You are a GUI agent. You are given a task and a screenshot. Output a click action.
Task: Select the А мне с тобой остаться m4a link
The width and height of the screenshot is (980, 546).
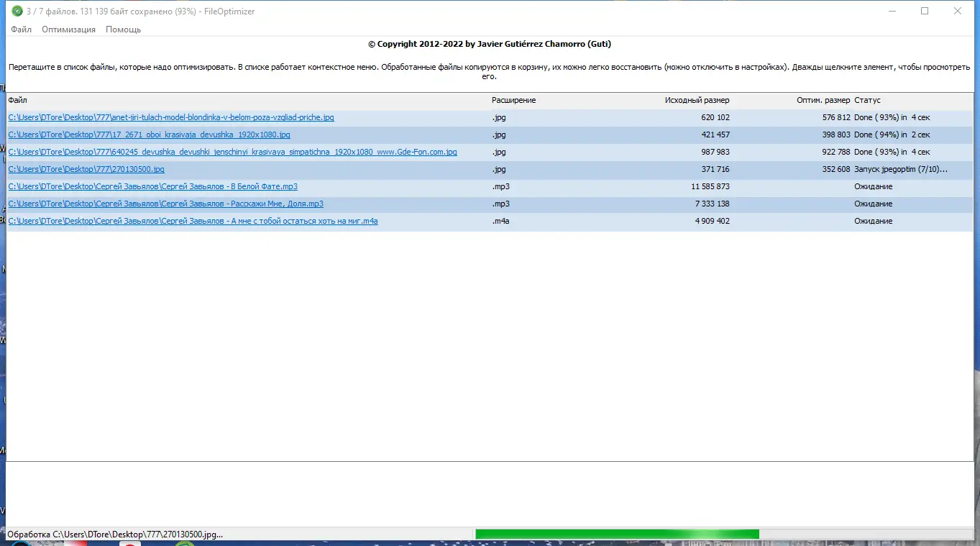(x=193, y=221)
